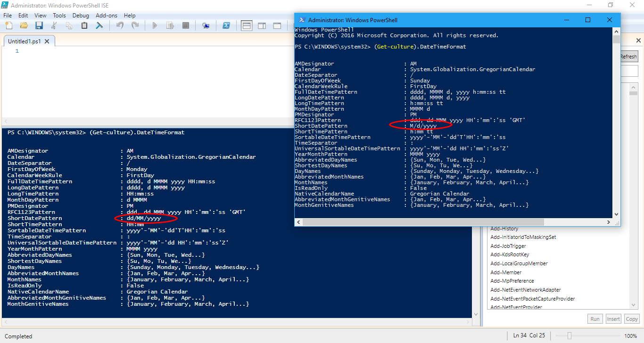This screenshot has width=644, height=343.
Task: Click PowerShell console horizontal scrollbar left arrow
Action: pos(299,221)
